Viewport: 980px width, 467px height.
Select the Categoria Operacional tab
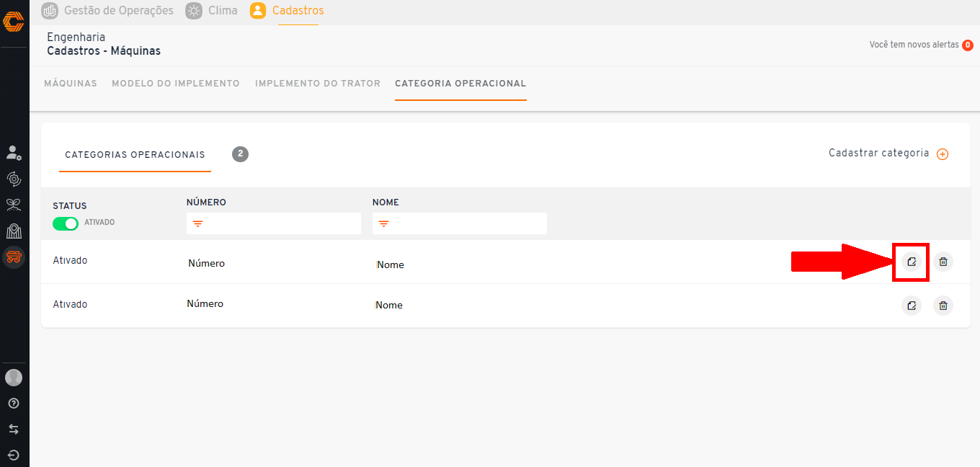(460, 84)
